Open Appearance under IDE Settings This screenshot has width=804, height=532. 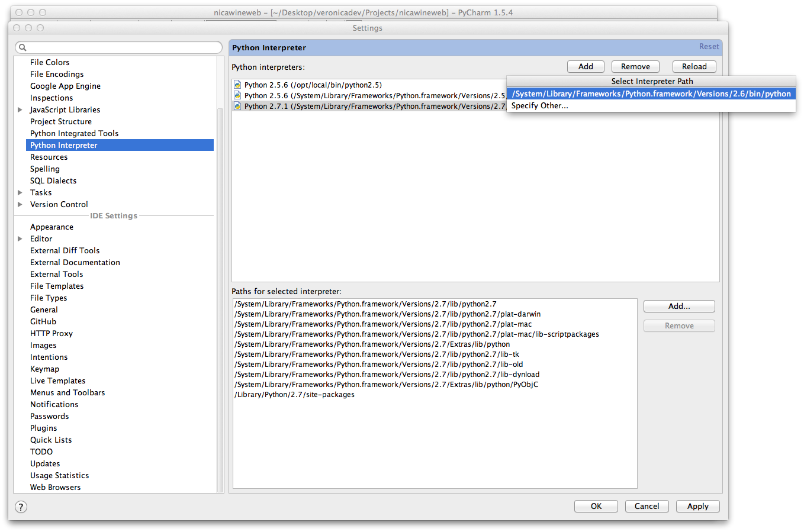click(x=52, y=227)
